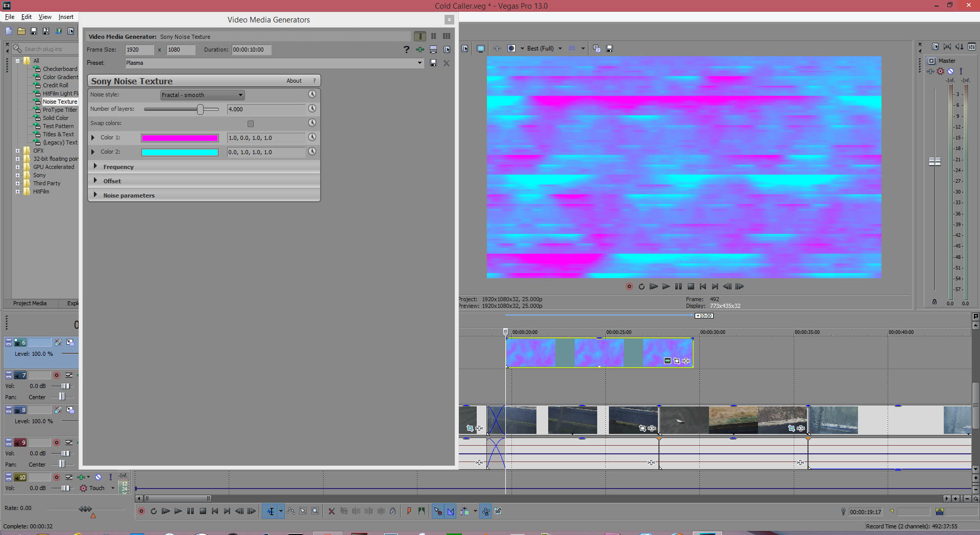Click the magenta Color 1 swatch
The width and height of the screenshot is (980, 535).
tap(180, 138)
